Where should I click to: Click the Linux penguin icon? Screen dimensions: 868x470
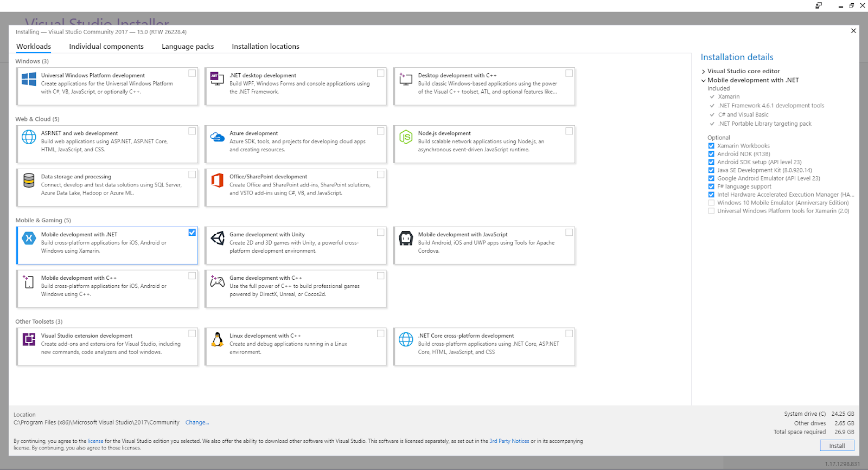coord(217,339)
